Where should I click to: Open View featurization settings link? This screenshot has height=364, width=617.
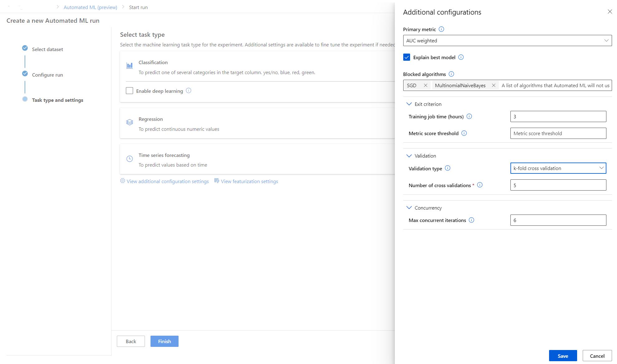click(249, 181)
